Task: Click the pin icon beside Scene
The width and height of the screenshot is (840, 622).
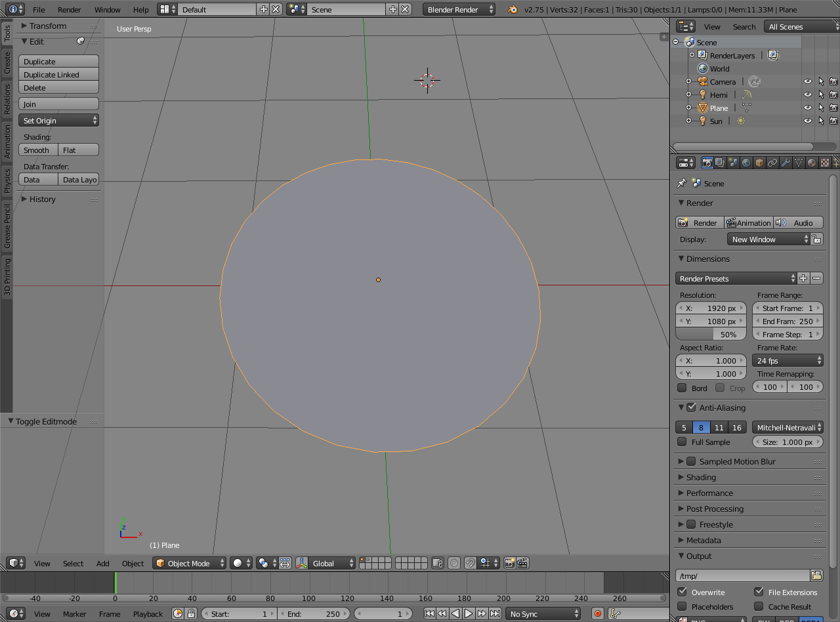Action: click(681, 183)
